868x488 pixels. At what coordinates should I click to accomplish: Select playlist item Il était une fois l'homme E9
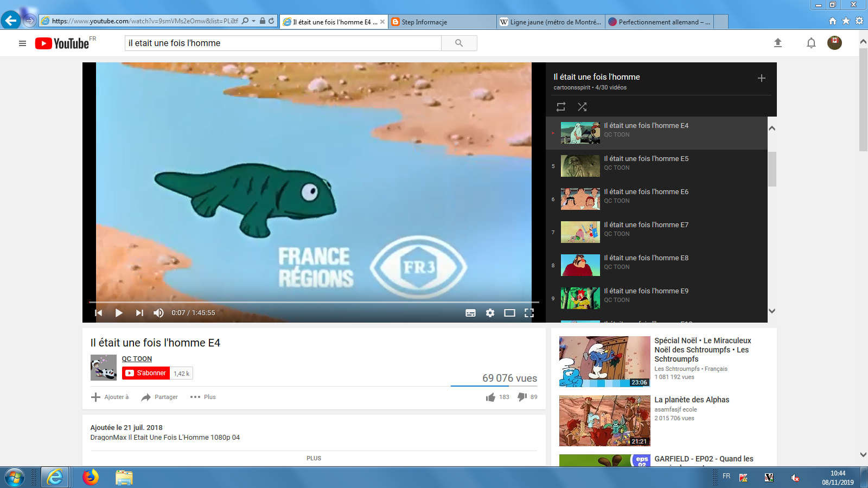point(656,298)
